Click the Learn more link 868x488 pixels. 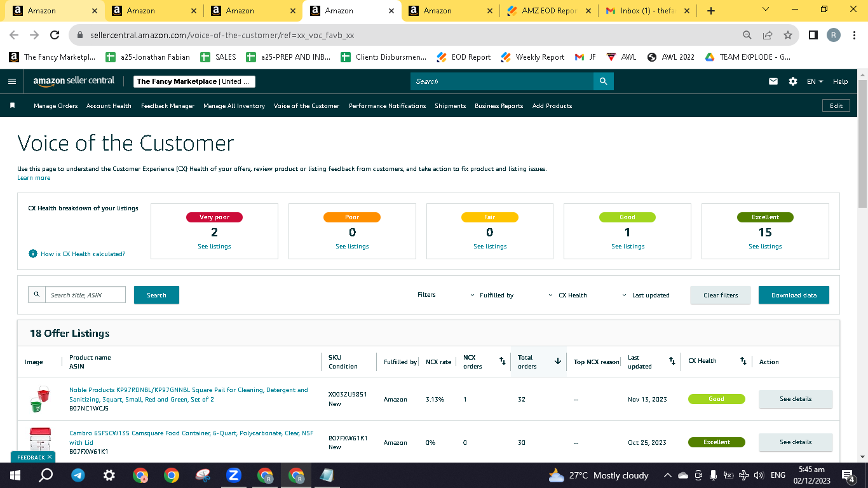tap(34, 178)
